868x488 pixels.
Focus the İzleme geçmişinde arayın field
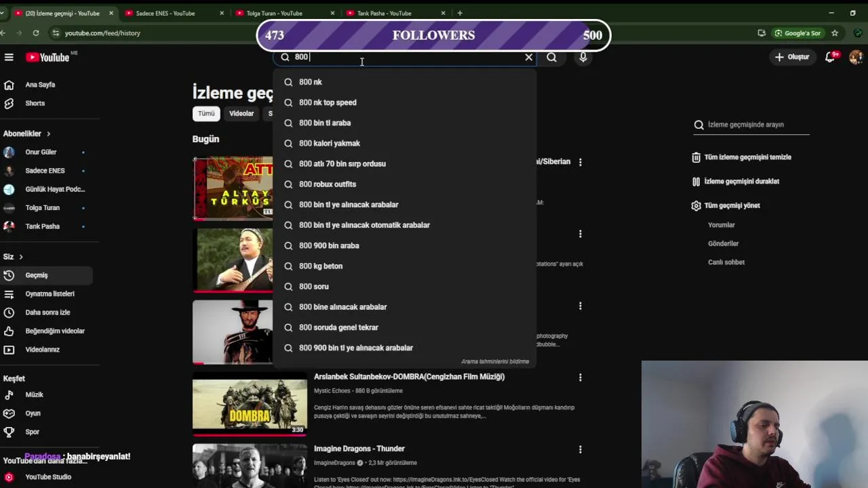751,125
